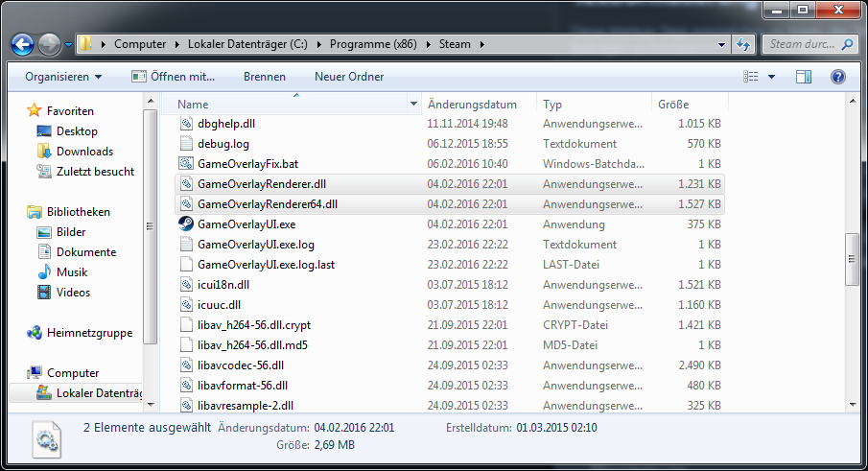
Task: Click the file list scrollbar thumb
Action: [x=853, y=259]
